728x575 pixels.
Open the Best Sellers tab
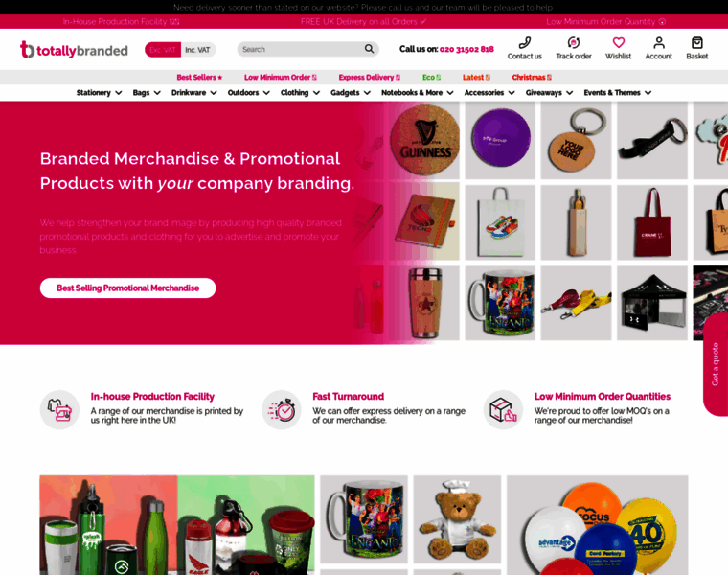click(199, 77)
